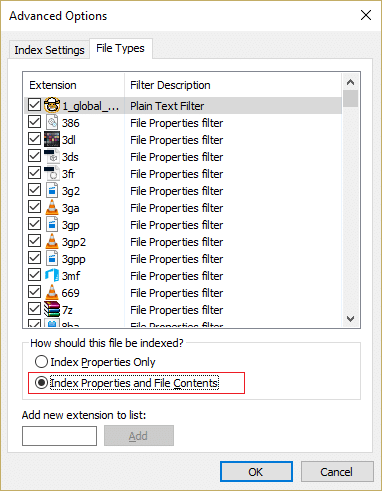Click the scroll down arrow in the extension list
This screenshot has height=491, width=382.
click(350, 319)
